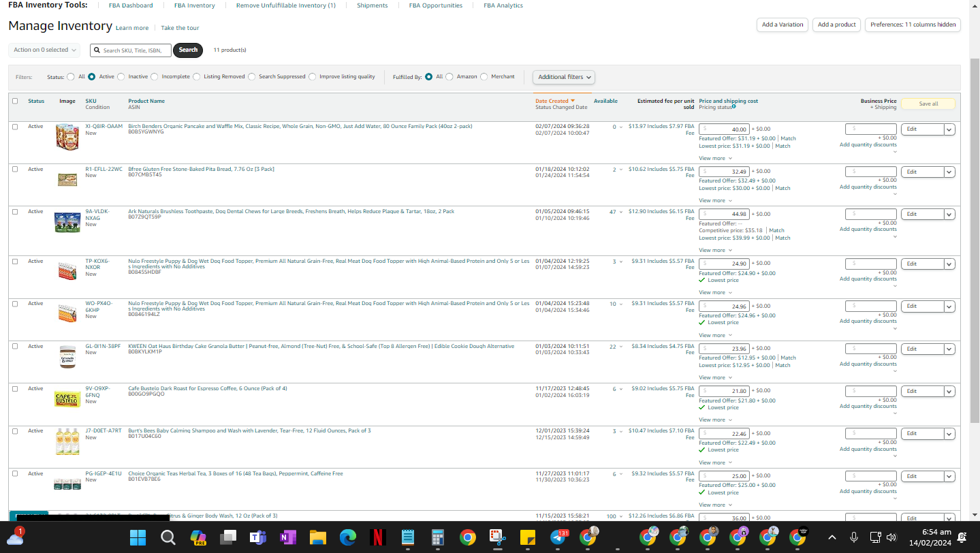The image size is (980, 553).
Task: Expand the available quantity chevron for Ark Naturals
Action: tap(621, 212)
